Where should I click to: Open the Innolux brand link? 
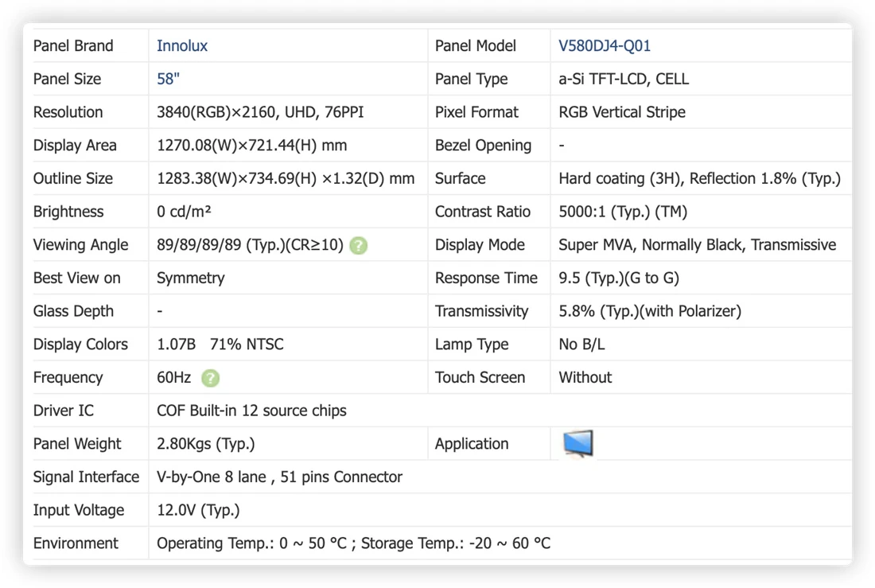[x=182, y=46]
